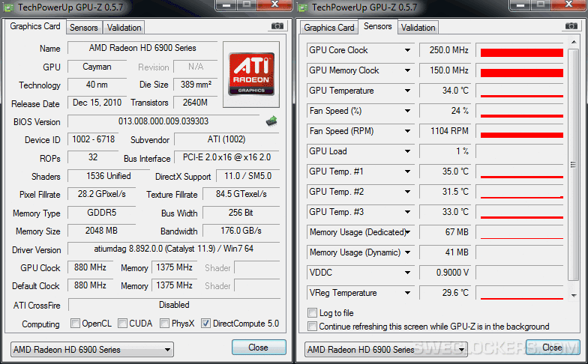Check Continue refreshing while in background

(x=312, y=327)
